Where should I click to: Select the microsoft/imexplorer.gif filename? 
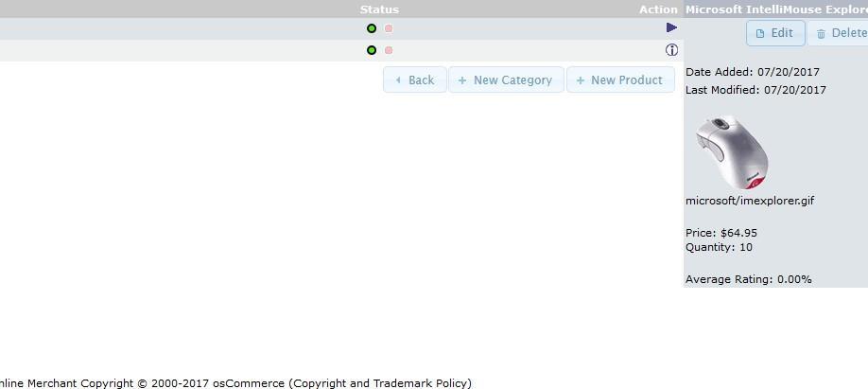[750, 201]
